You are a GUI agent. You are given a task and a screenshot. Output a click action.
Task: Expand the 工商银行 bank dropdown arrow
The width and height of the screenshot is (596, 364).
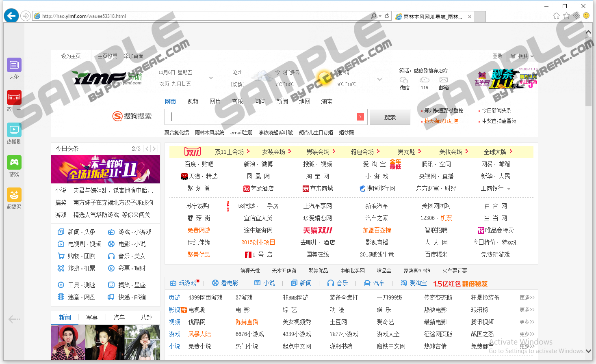509,189
